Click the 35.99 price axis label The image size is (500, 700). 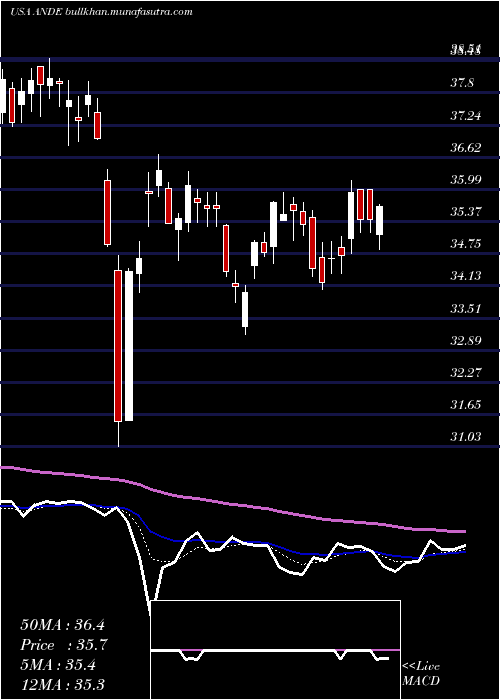tap(465, 179)
